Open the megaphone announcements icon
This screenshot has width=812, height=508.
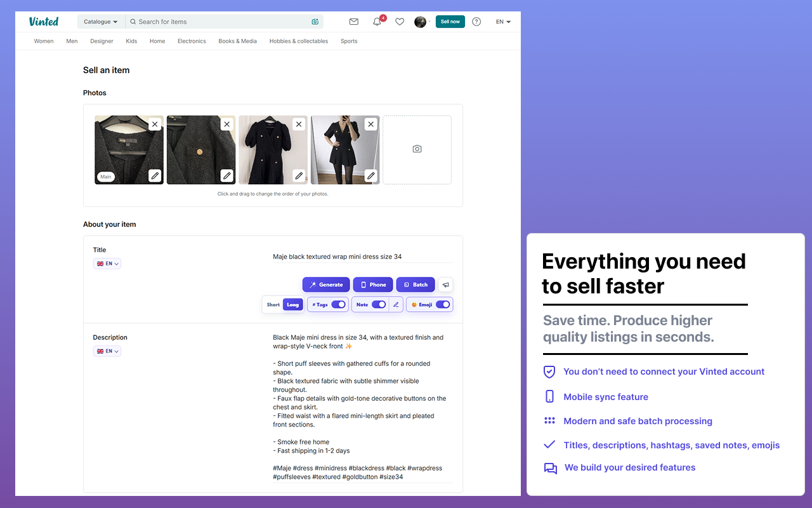coord(446,284)
